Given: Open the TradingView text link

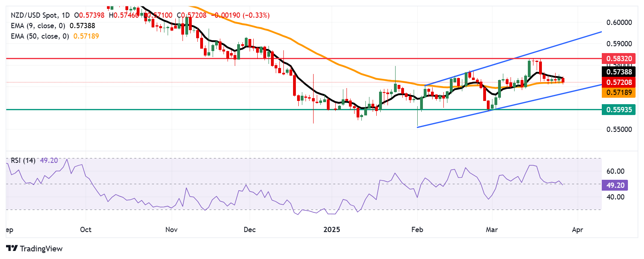Looking at the screenshot, I should coord(41,249).
